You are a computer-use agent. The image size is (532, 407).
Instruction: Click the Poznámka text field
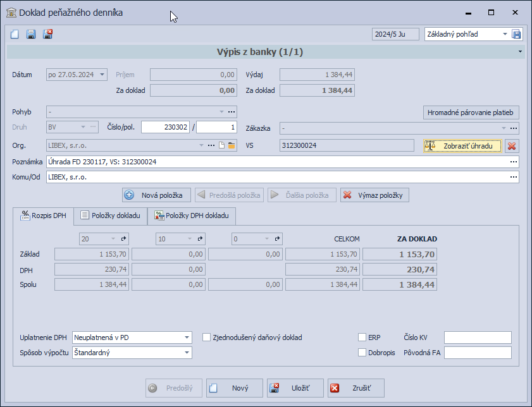278,162
